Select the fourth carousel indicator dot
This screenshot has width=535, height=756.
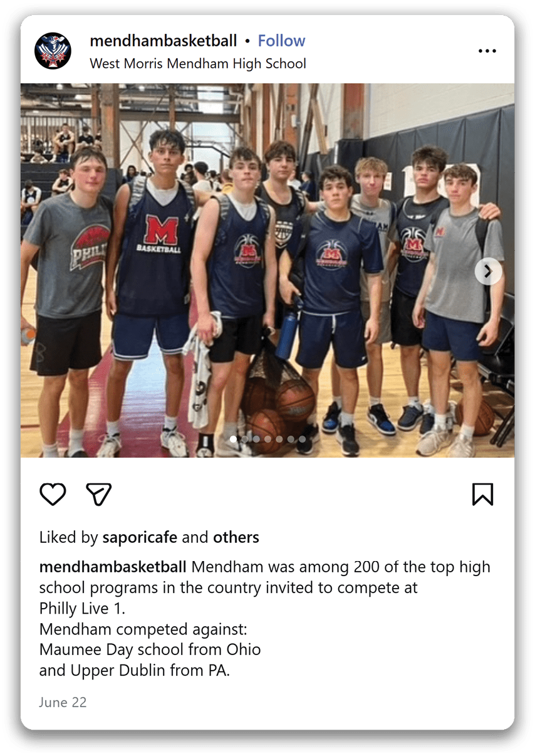click(267, 439)
